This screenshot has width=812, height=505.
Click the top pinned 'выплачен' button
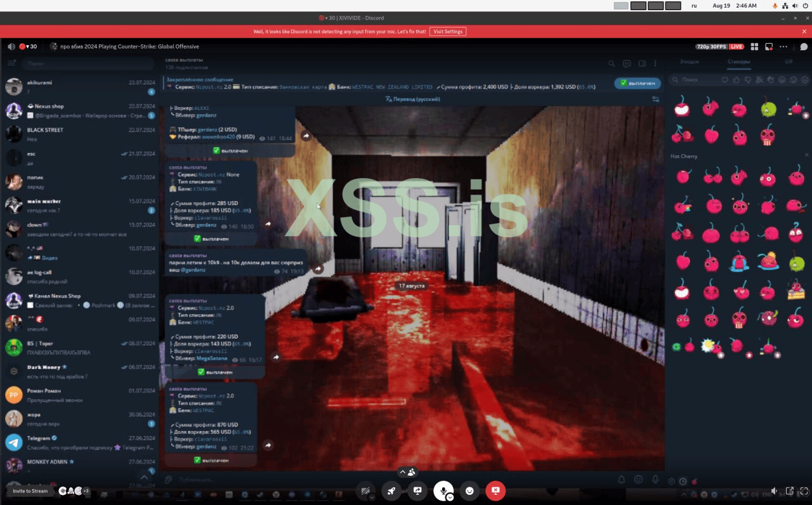point(638,83)
